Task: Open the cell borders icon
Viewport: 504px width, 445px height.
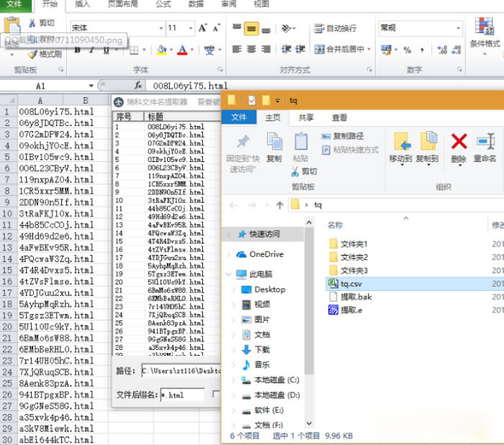Action: pyautogui.click(x=134, y=50)
